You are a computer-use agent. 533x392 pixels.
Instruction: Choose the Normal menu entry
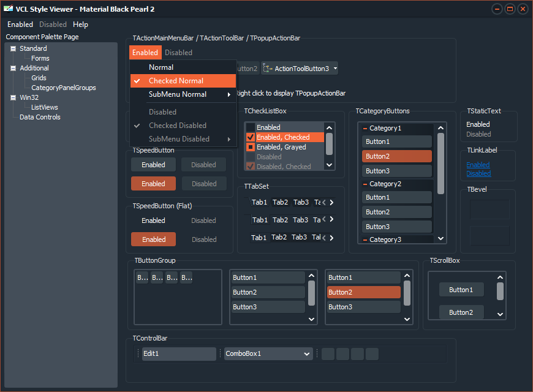pos(183,67)
